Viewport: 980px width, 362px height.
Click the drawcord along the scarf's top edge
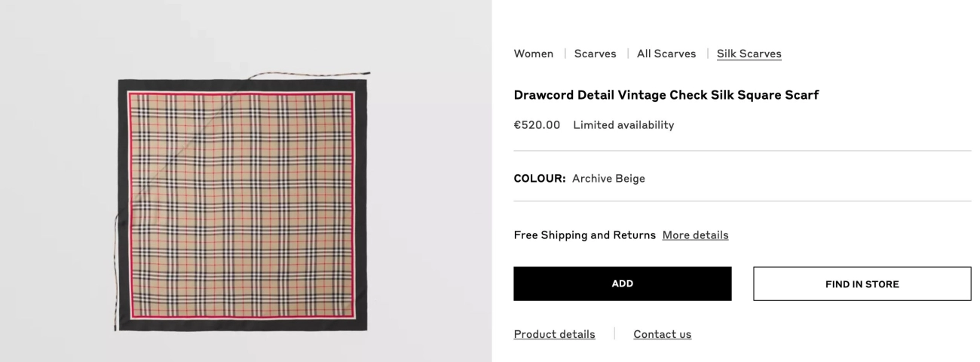tap(317, 74)
